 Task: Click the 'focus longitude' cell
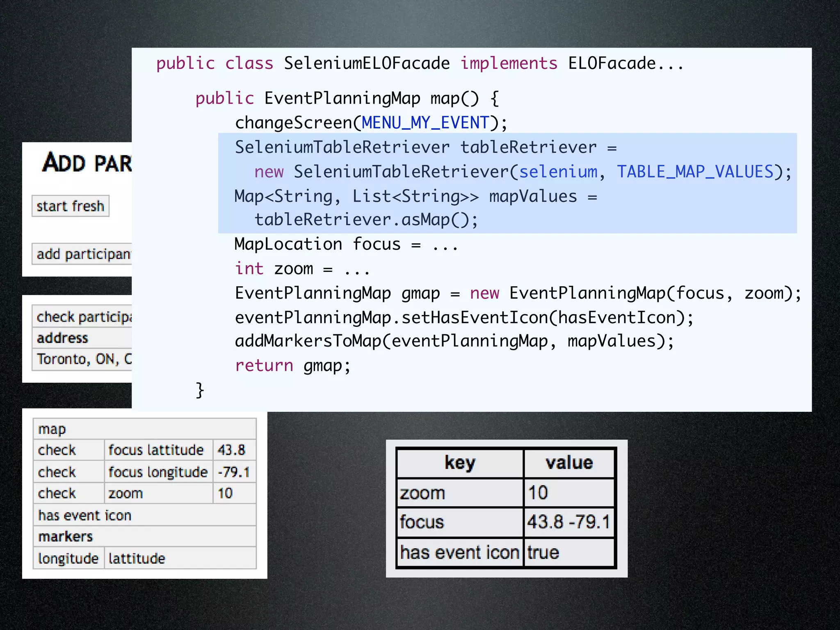coord(159,472)
